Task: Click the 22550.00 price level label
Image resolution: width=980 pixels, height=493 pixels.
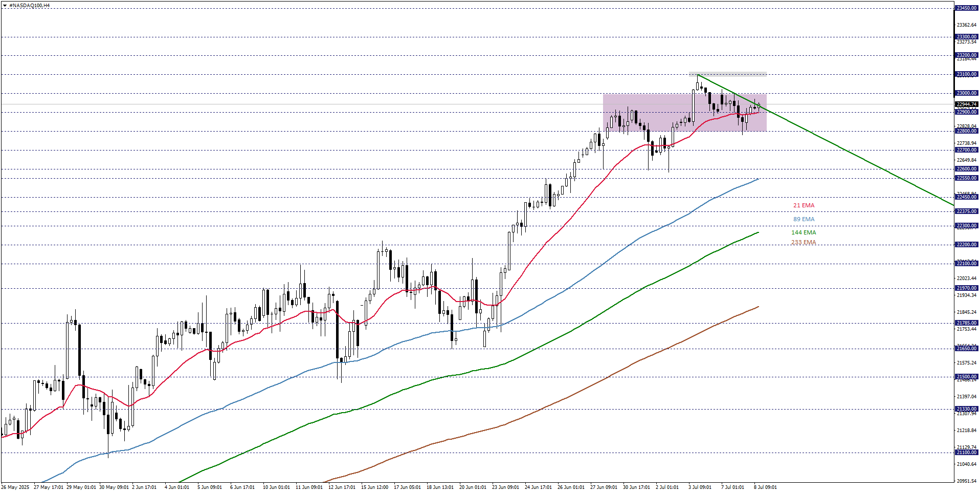Action: pyautogui.click(x=967, y=178)
